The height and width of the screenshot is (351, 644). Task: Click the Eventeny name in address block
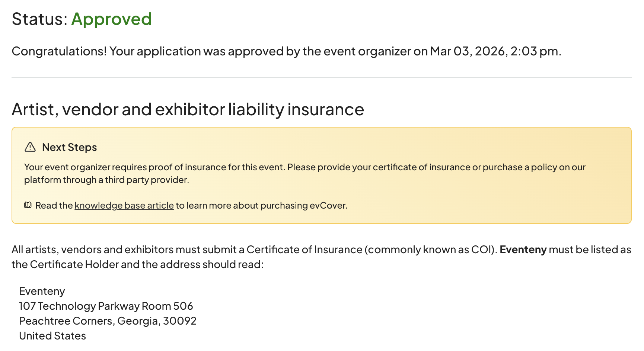click(42, 291)
